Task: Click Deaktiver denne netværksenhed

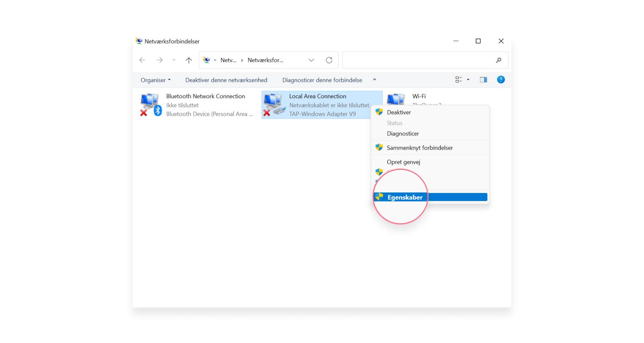Action: (226, 80)
